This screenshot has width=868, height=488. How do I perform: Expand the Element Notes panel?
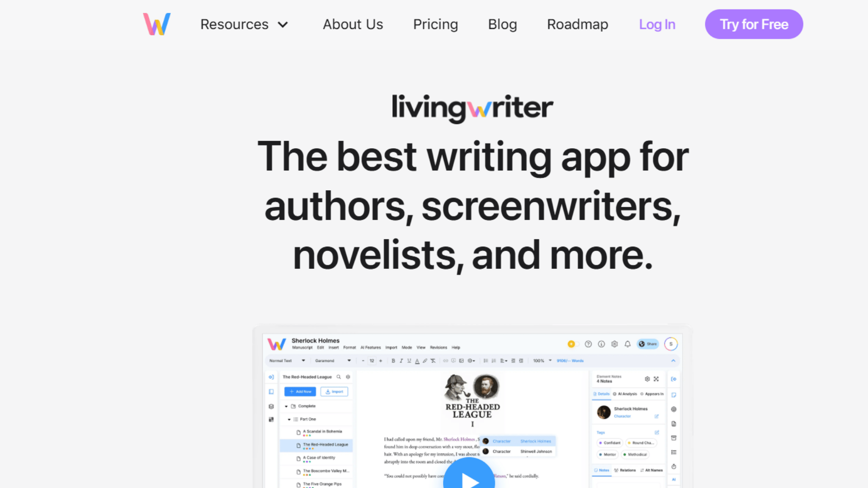[x=656, y=379]
